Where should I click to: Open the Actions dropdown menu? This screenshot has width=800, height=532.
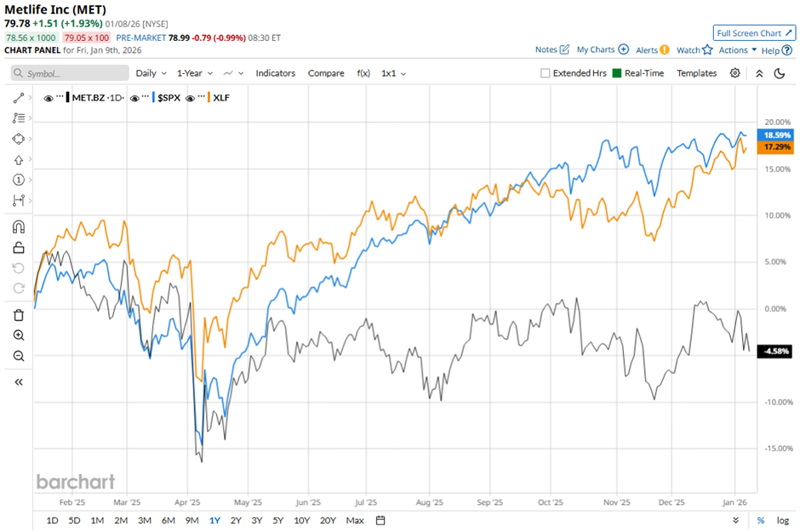point(737,50)
